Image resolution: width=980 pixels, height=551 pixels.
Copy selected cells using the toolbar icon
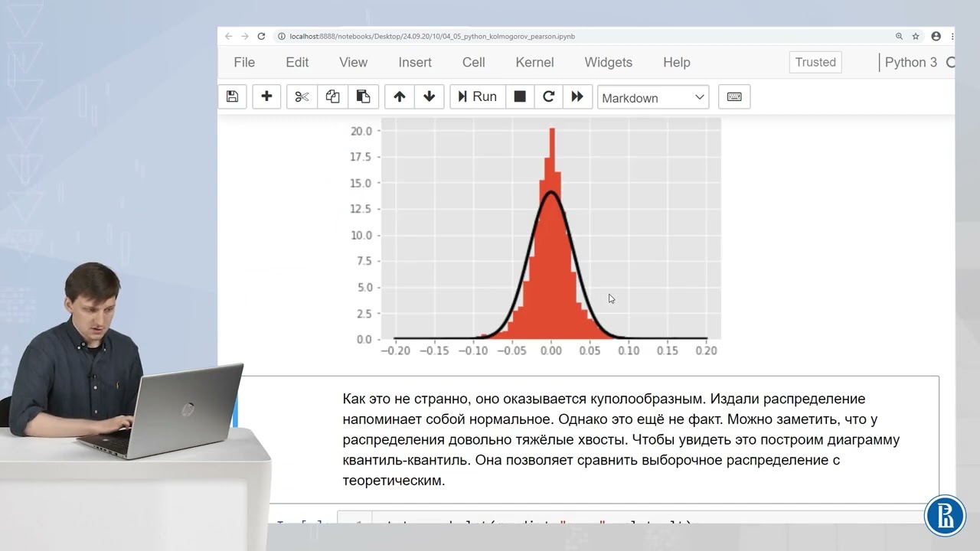pos(332,96)
